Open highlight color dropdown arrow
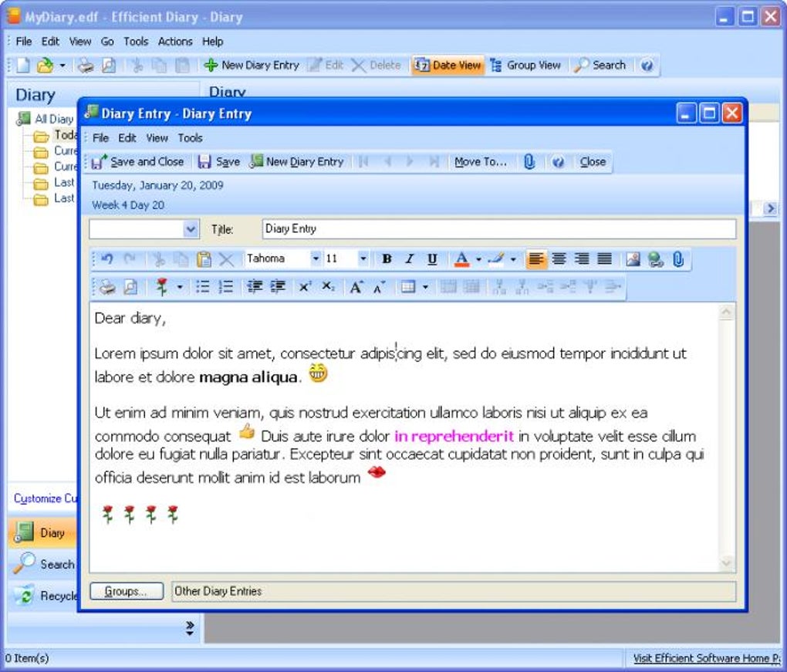The width and height of the screenshot is (787, 672). point(513,259)
